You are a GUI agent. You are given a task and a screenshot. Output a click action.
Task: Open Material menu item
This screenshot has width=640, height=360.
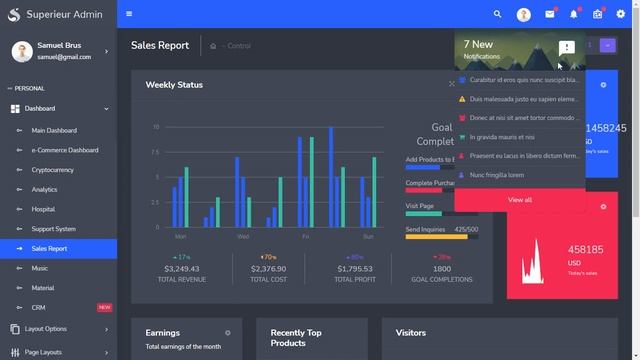point(58,288)
